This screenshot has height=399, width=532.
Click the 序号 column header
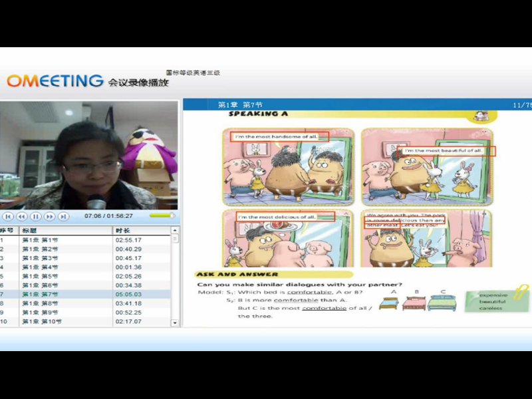8,231
